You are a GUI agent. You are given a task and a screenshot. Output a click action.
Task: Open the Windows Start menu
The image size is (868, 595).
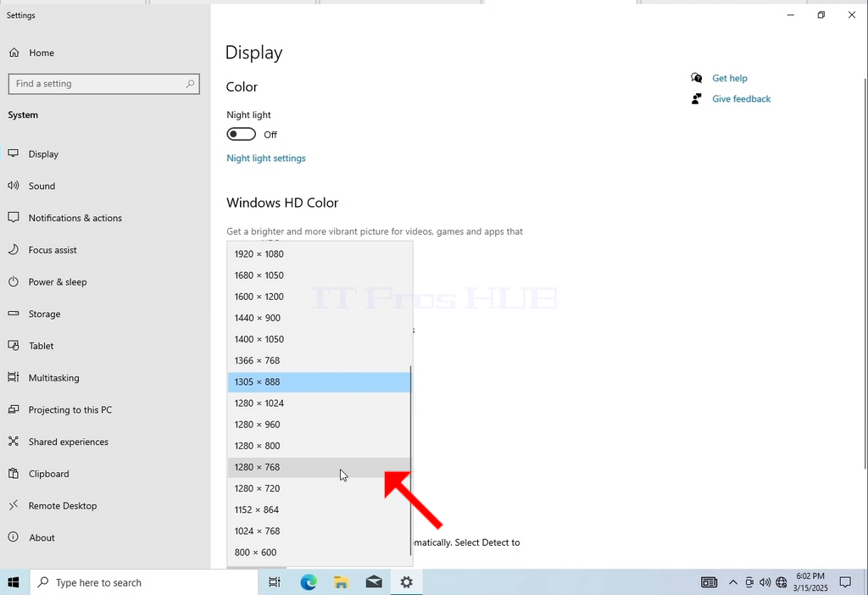(14, 582)
